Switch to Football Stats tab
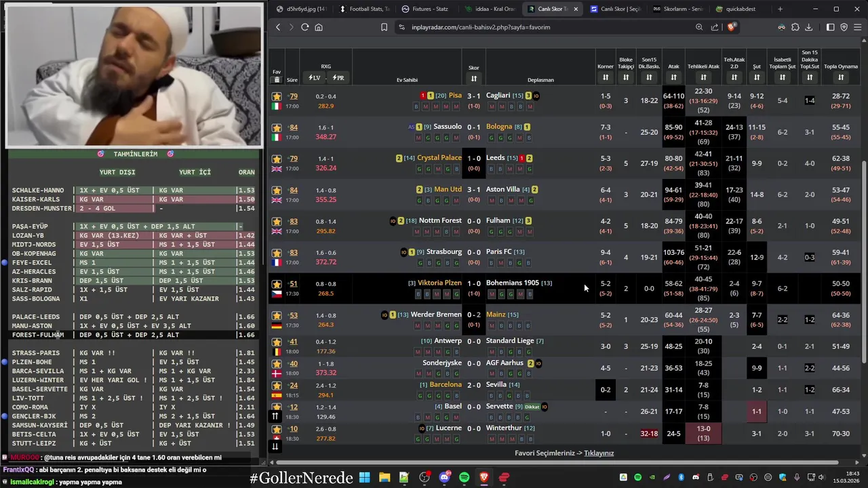Viewport: 868px width, 488px height. [x=365, y=9]
